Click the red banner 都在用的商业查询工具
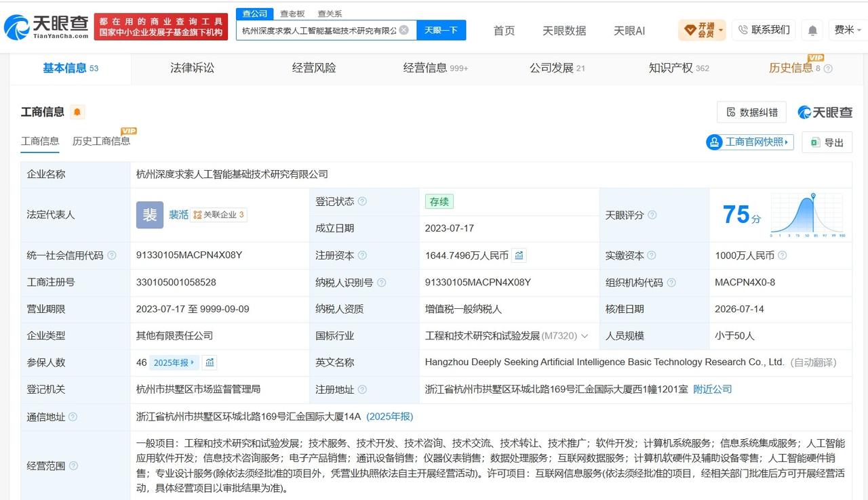Viewport: 868px width, 500px height. pos(161,27)
